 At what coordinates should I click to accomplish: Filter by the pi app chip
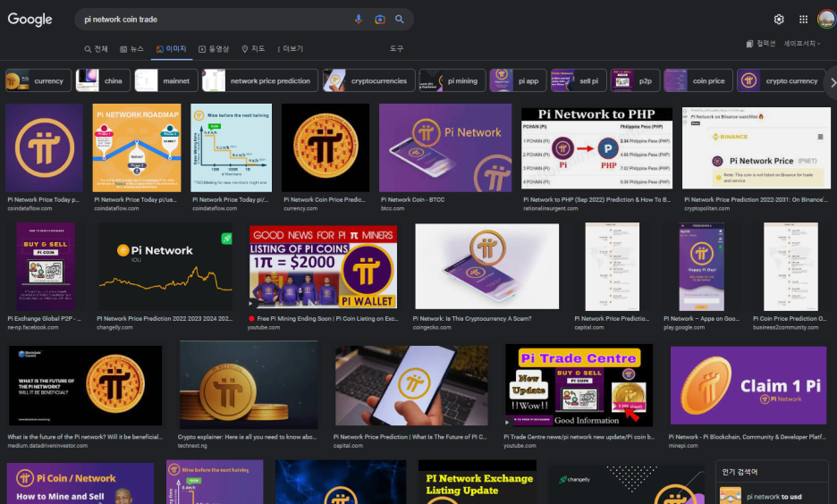519,80
